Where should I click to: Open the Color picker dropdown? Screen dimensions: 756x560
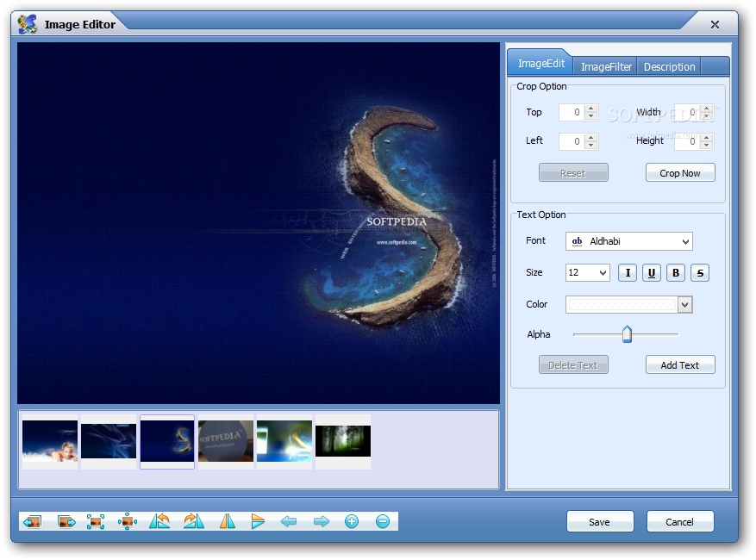685,305
